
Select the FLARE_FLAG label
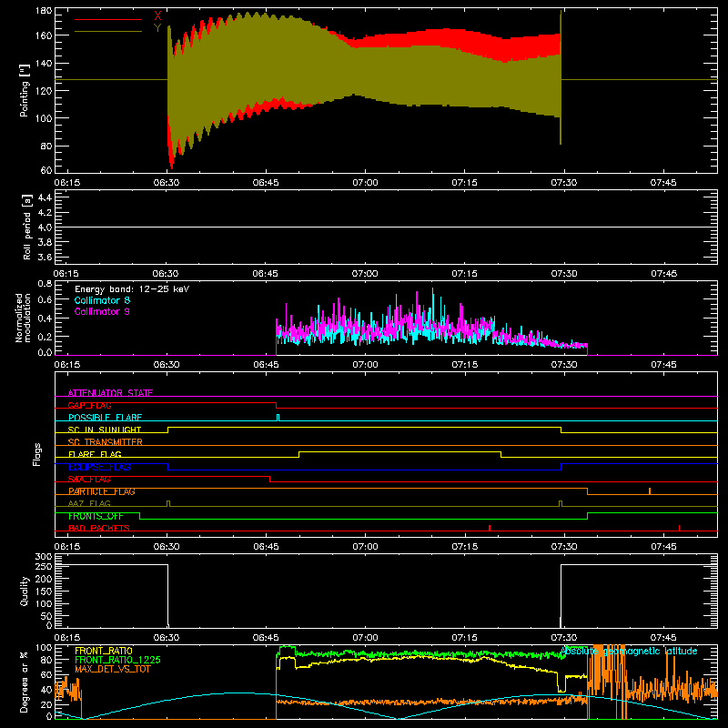tap(95, 454)
